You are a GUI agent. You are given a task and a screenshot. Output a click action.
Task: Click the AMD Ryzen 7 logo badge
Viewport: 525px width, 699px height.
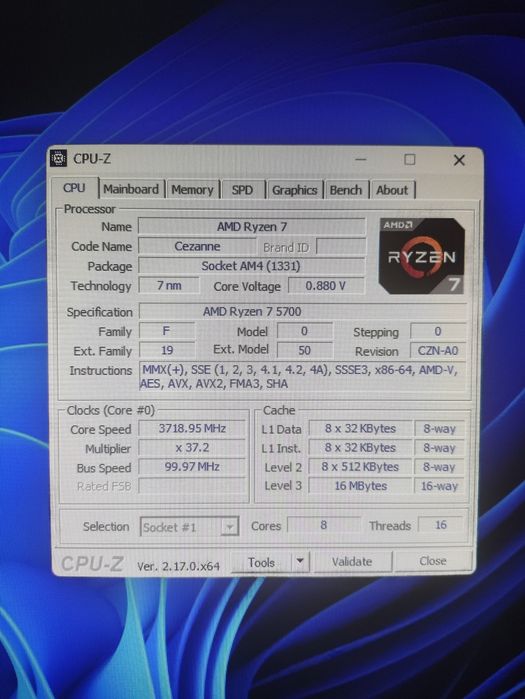pos(422,256)
